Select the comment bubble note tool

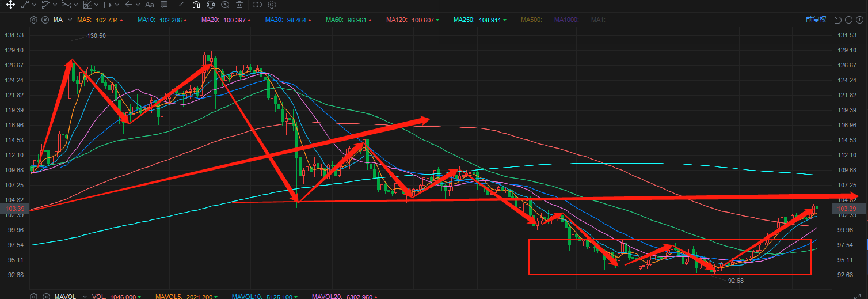tap(165, 5)
